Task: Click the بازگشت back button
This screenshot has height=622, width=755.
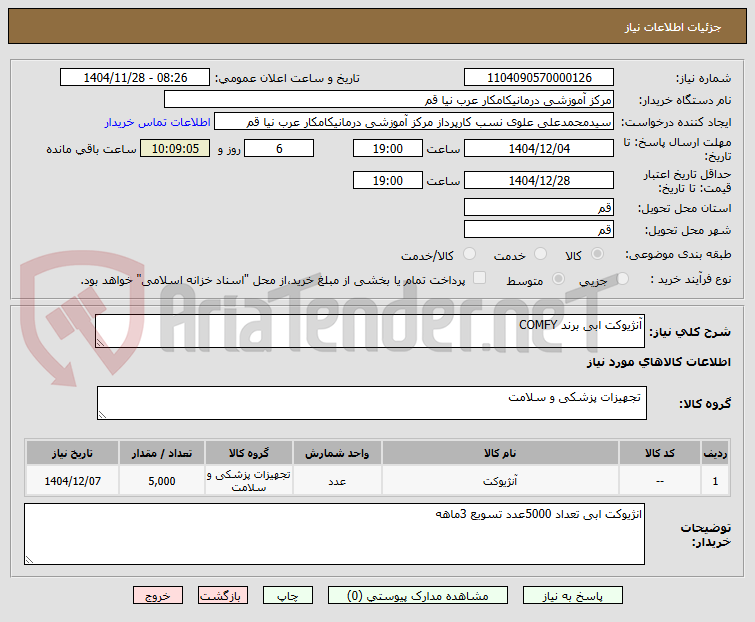Action: coord(222,595)
